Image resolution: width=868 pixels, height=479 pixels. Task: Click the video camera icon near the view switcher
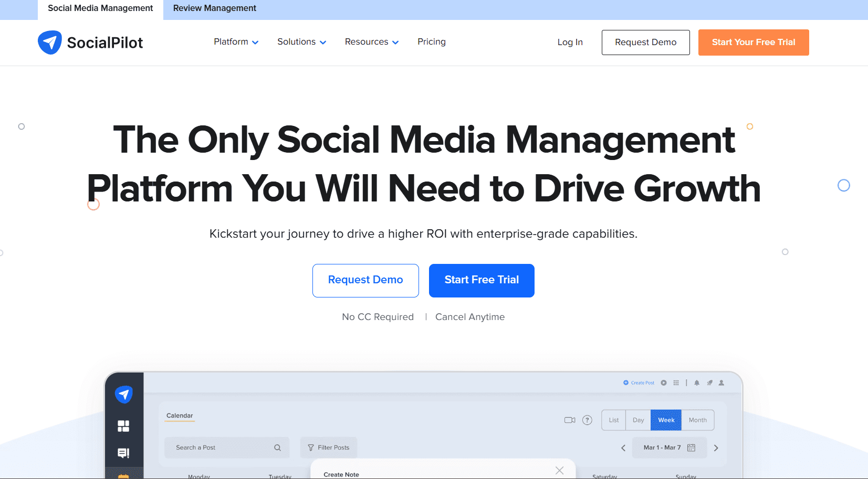pos(569,420)
